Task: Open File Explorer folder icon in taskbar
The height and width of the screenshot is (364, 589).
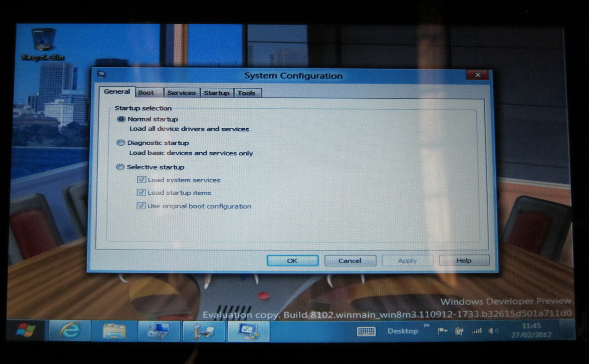Action: point(114,331)
